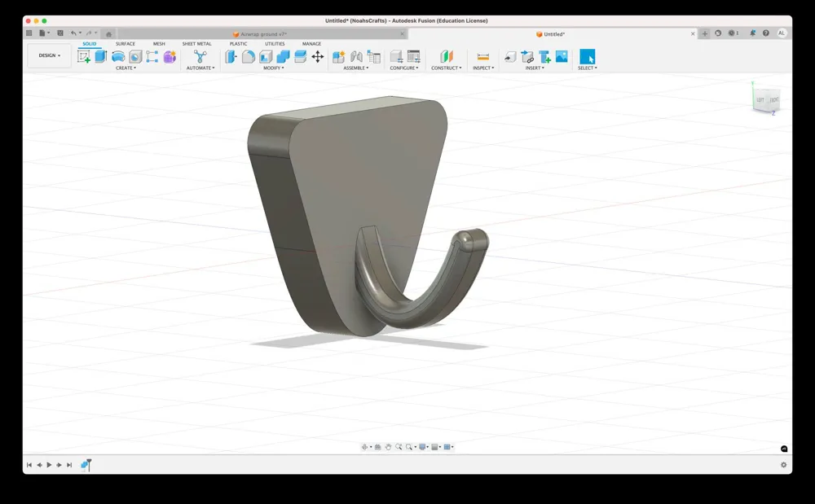Select the Insert Canvas image tool
The image size is (815, 504).
(562, 56)
